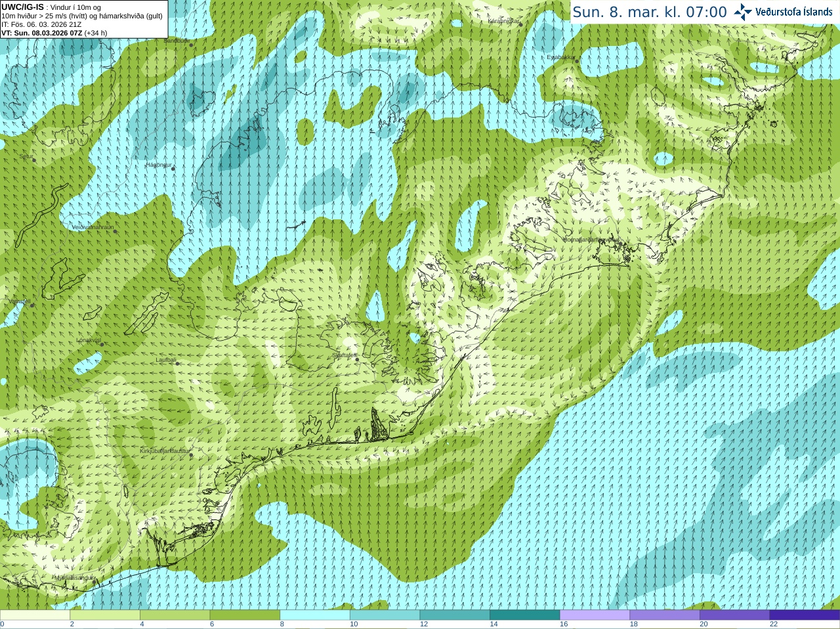Click the legend scale value '10'
The height and width of the screenshot is (629, 840).
[354, 624]
